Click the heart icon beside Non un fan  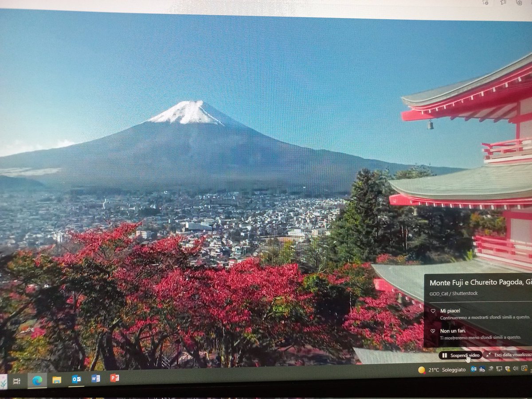pos(433,331)
